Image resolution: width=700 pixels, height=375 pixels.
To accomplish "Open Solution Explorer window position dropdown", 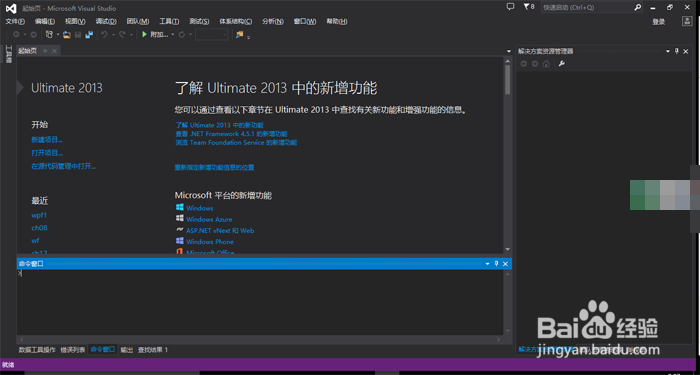I will [668, 51].
